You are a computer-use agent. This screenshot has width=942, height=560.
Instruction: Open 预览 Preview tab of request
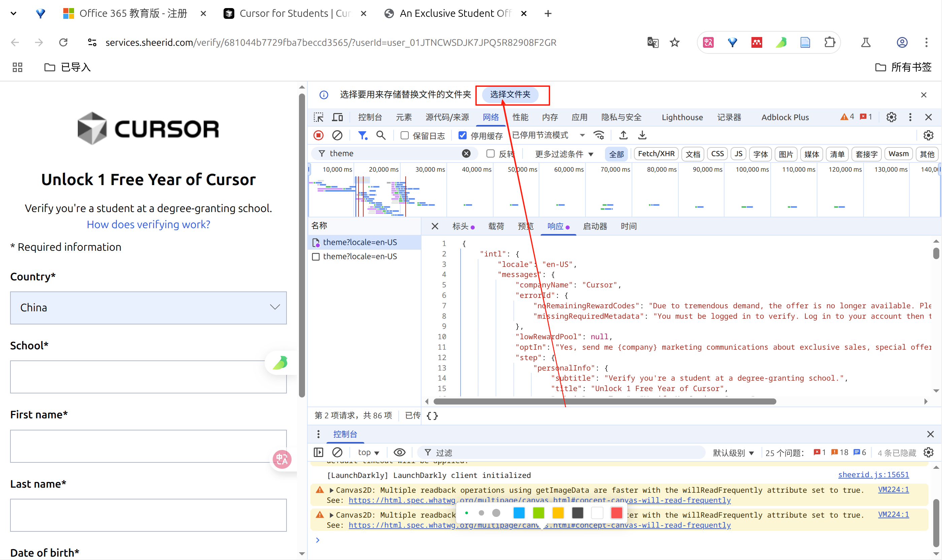click(x=525, y=226)
